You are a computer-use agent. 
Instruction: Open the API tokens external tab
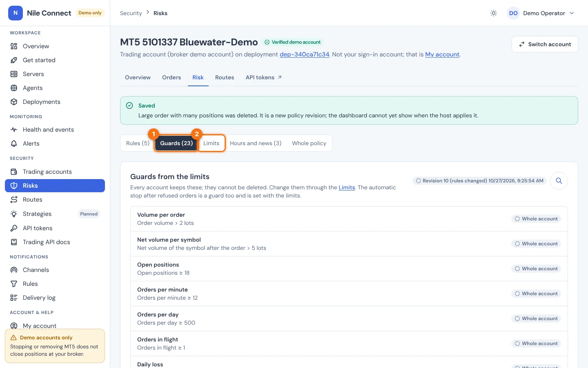[264, 77]
